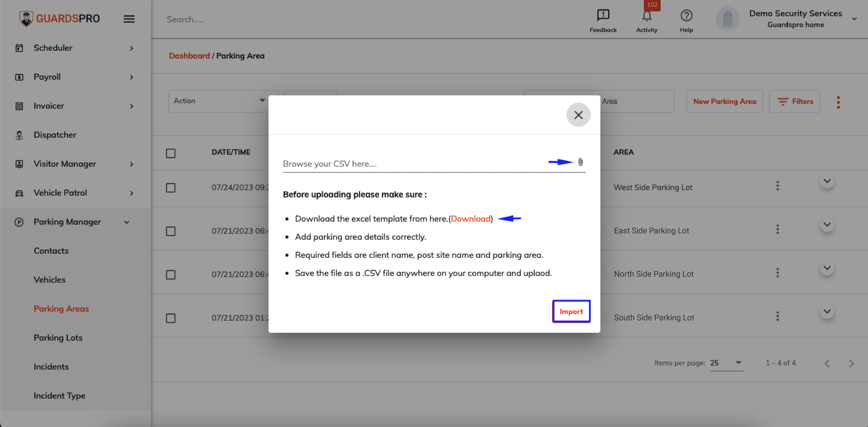Open Incident Type in sidebar
This screenshot has width=868, height=427.
(59, 396)
